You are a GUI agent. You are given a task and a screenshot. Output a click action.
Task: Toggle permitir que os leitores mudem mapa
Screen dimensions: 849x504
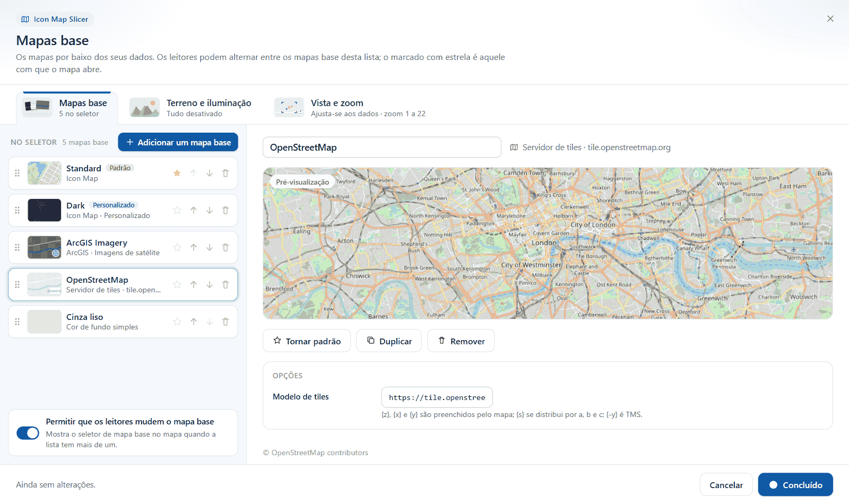pos(28,433)
